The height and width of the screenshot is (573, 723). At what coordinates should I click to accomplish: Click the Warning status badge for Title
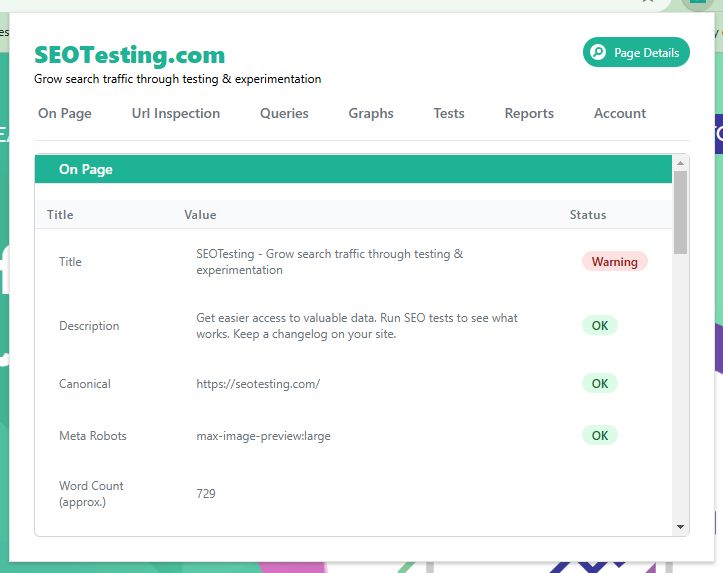(615, 261)
